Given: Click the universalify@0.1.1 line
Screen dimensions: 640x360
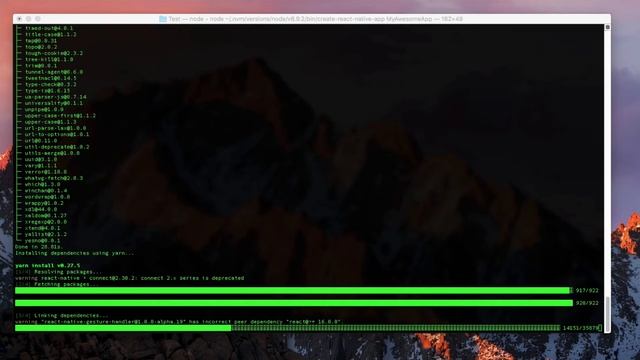Looking at the screenshot, I should point(54,103).
